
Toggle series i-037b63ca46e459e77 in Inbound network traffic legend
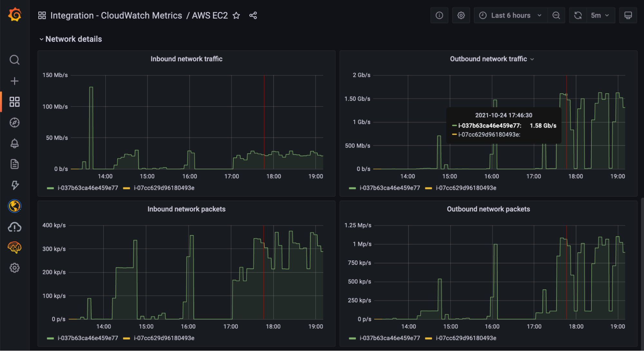pos(88,188)
